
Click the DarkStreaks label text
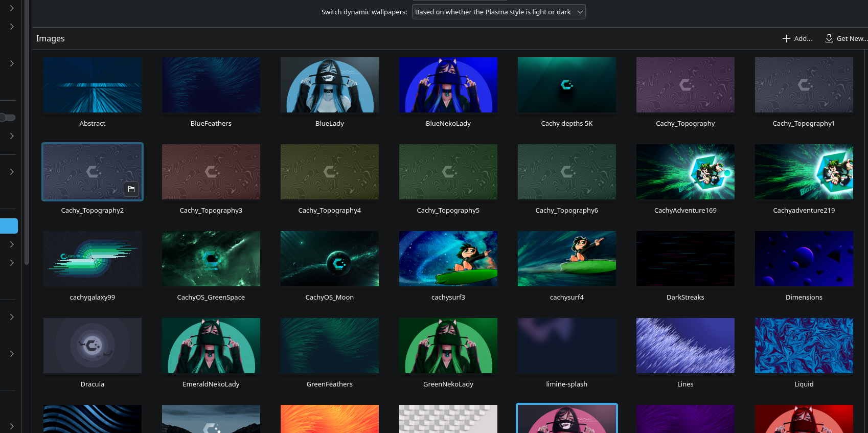click(x=686, y=298)
